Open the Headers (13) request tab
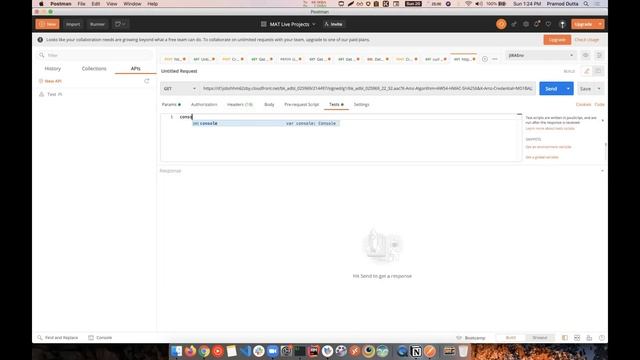 point(240,104)
